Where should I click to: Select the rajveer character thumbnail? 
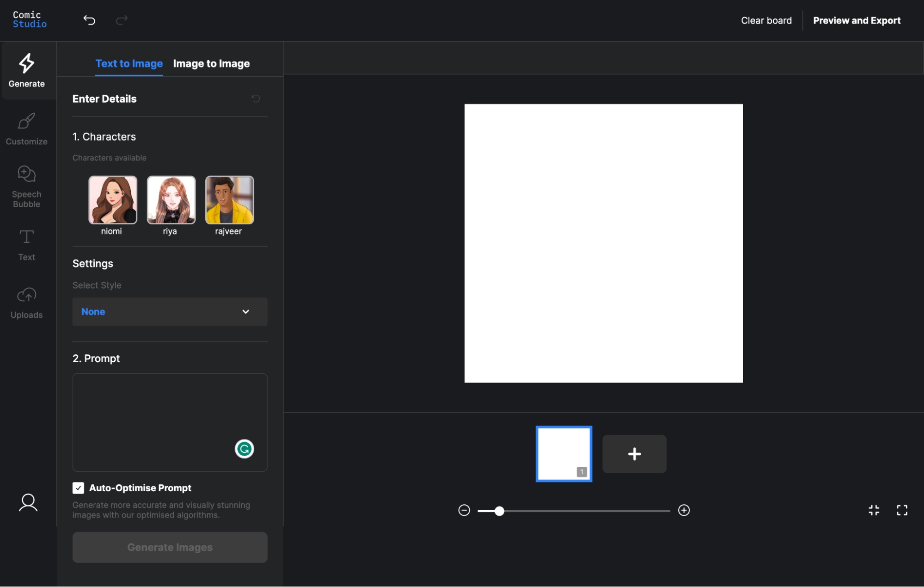click(x=229, y=200)
